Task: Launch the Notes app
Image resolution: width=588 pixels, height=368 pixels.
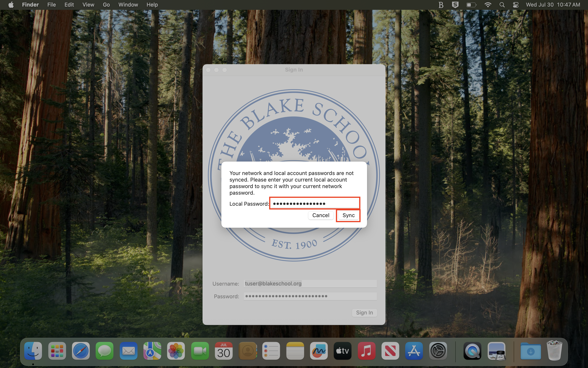Action: (295, 351)
